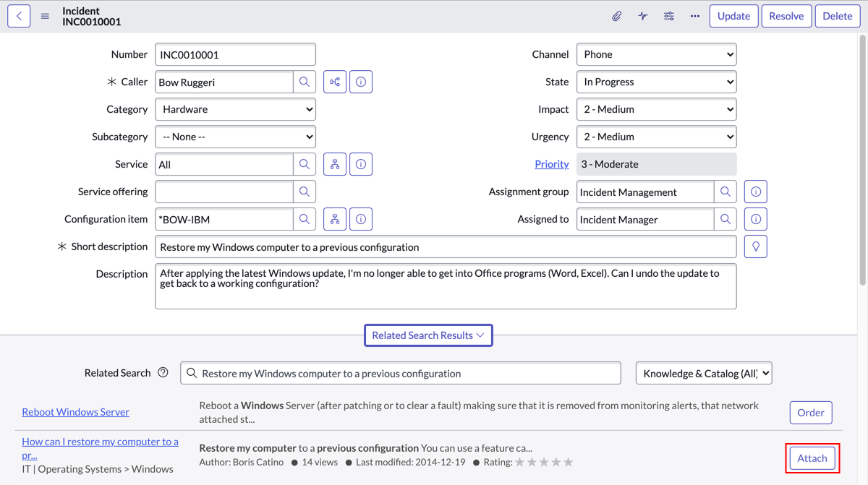
Task: Open the State dropdown
Action: point(657,82)
